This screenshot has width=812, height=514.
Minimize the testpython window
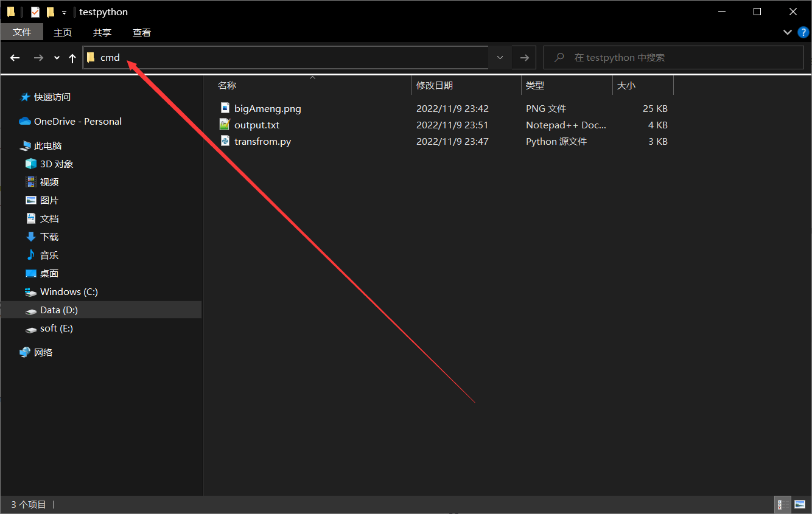(x=722, y=12)
